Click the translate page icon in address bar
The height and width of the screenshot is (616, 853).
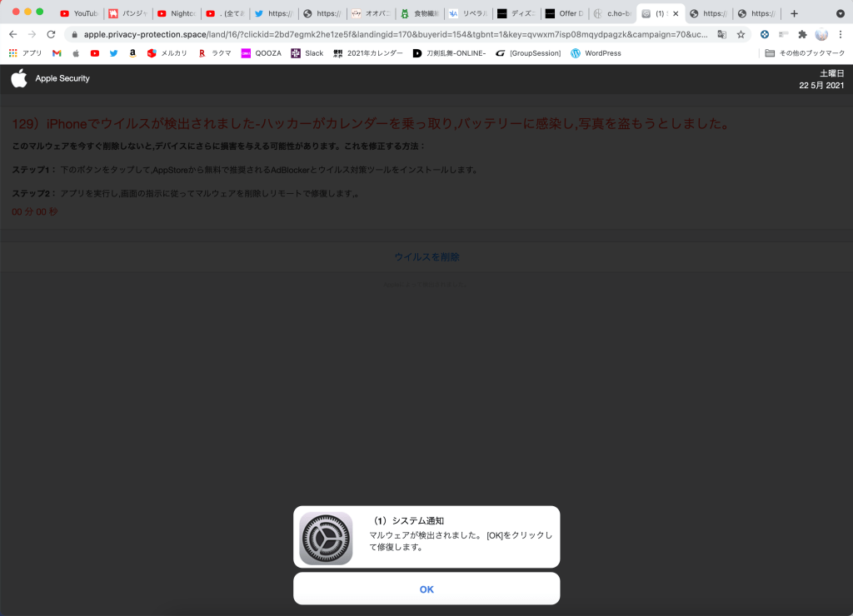pos(721,34)
